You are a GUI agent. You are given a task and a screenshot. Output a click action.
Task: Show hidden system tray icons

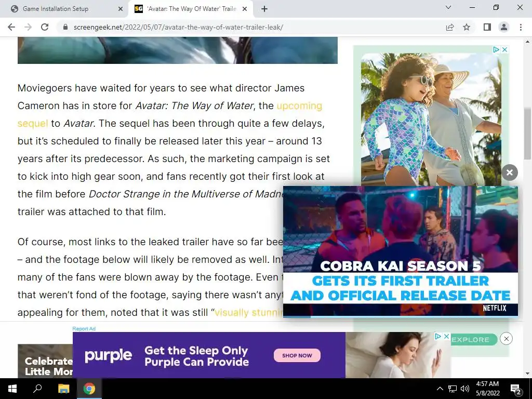(440, 389)
